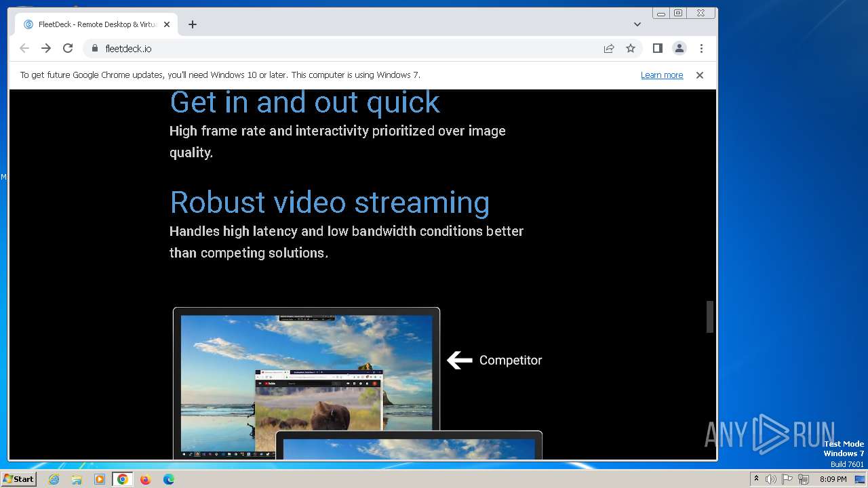This screenshot has width=868, height=488.
Task: Open the Learn more link about Chrome updates
Action: [x=662, y=75]
